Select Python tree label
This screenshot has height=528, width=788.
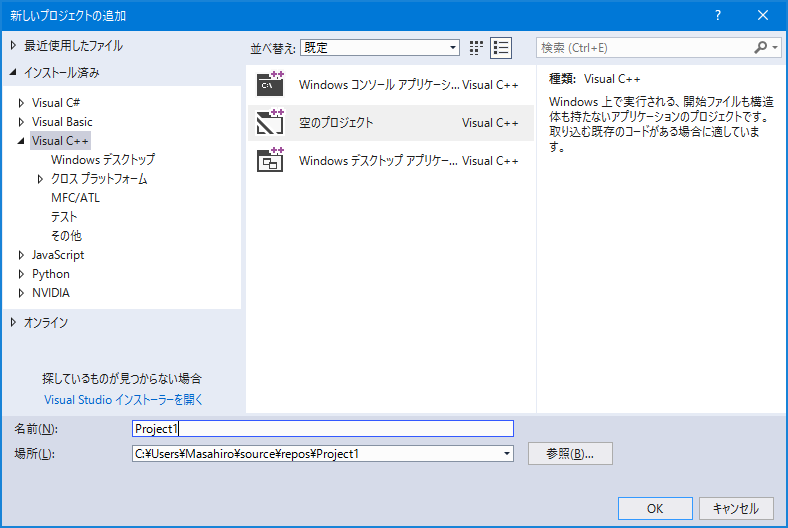click(x=51, y=274)
